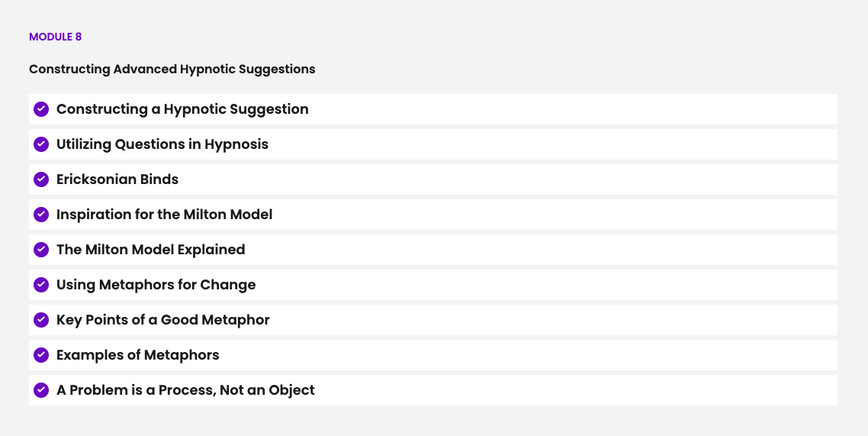Click checkmark icon beside Using Metaphors for Change
Screen dimensions: 868x436
41,285
